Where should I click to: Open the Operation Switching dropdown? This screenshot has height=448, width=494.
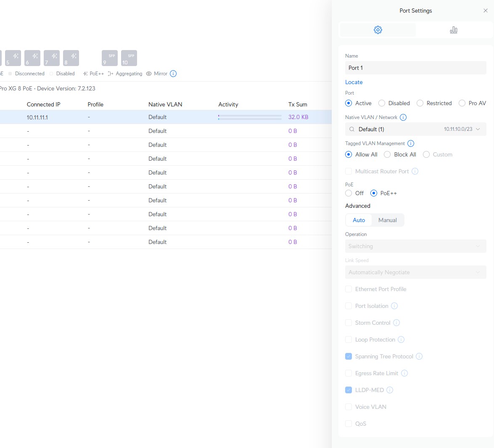point(415,246)
